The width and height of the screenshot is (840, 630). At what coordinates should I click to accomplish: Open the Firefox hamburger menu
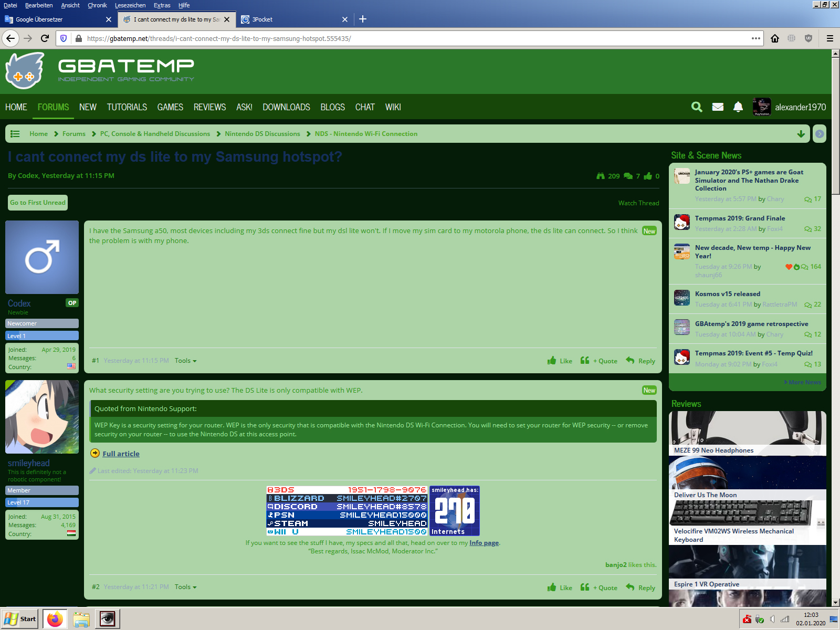pos(830,38)
